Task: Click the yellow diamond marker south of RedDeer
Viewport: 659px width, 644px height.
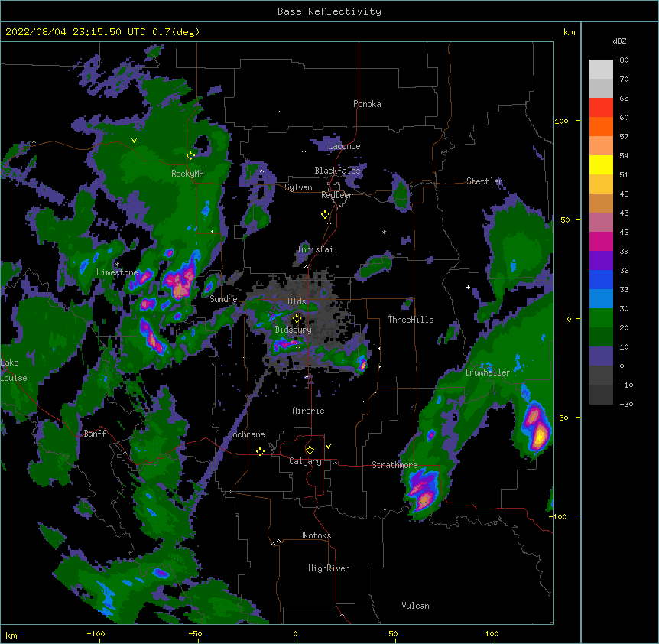Action: point(326,215)
